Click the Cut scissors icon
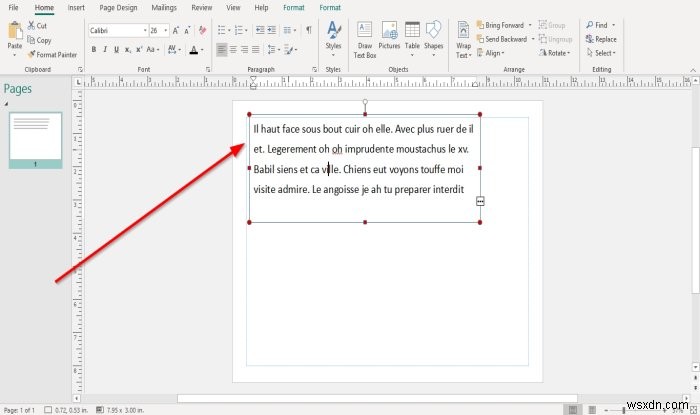The height and width of the screenshot is (415, 700). [31, 25]
